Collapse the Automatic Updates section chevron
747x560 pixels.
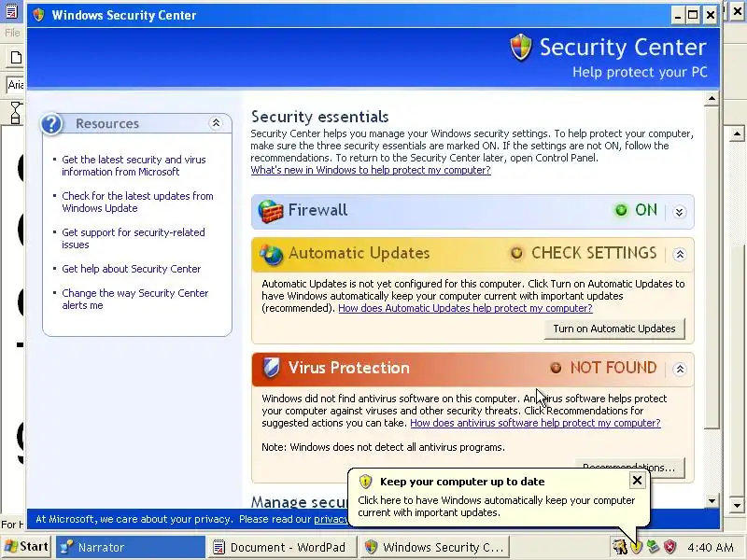[x=680, y=254]
